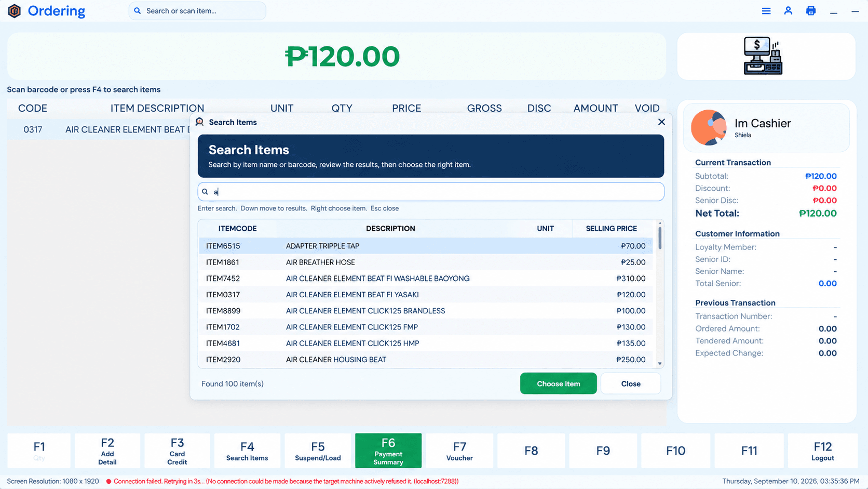Screen dimensions: 868x489
Task: Select AIR CLEANER ELEMENT BEAT FI WASHABLE BAOYONG
Action: pos(426,279)
